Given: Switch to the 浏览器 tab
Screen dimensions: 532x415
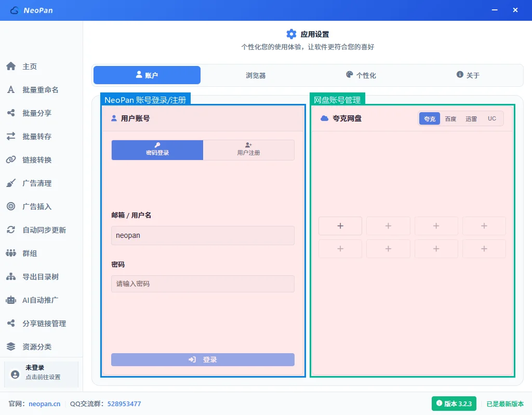Looking at the screenshot, I should [256, 75].
